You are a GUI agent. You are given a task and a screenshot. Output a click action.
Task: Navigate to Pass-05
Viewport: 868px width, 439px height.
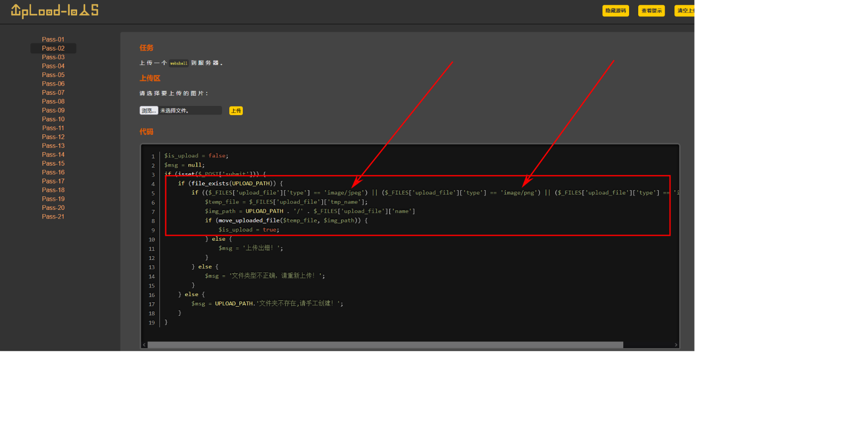coord(53,75)
